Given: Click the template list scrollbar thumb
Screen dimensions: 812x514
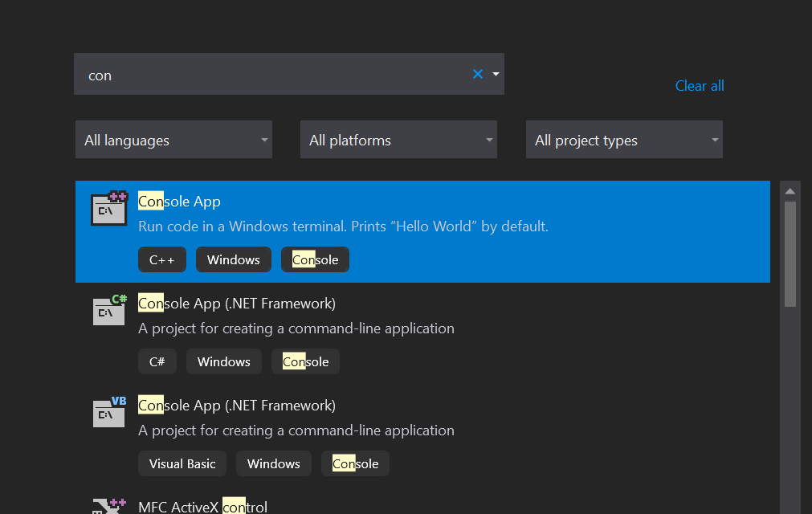Looking at the screenshot, I should tap(790, 253).
